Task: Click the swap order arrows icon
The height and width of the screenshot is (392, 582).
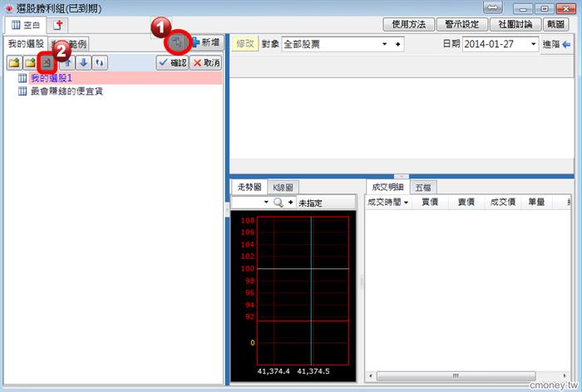Action: 99,62
